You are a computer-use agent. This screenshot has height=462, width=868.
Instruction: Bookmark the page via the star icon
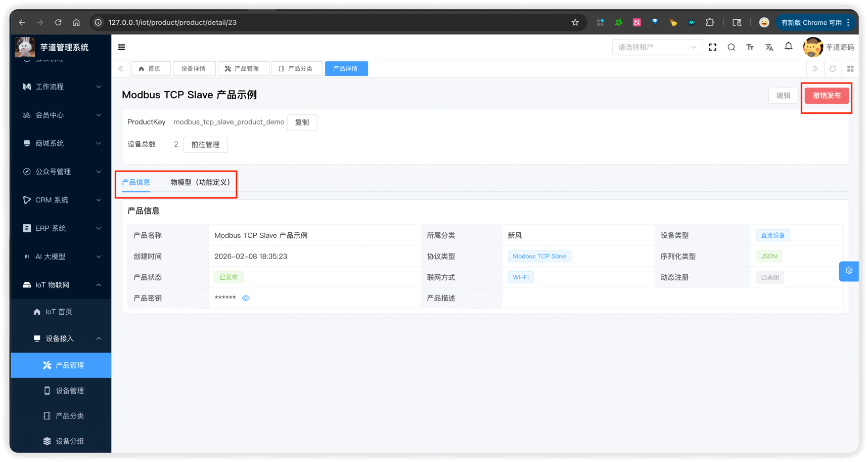(575, 22)
